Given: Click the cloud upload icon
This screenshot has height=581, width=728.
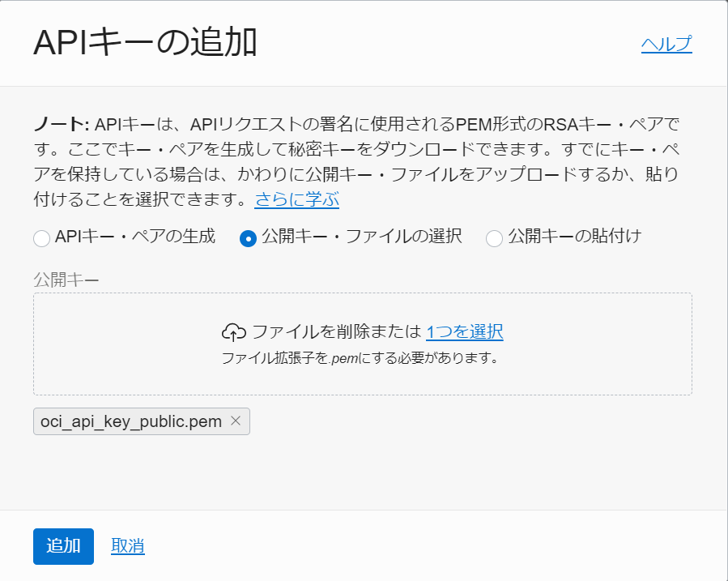Looking at the screenshot, I should pos(236,331).
